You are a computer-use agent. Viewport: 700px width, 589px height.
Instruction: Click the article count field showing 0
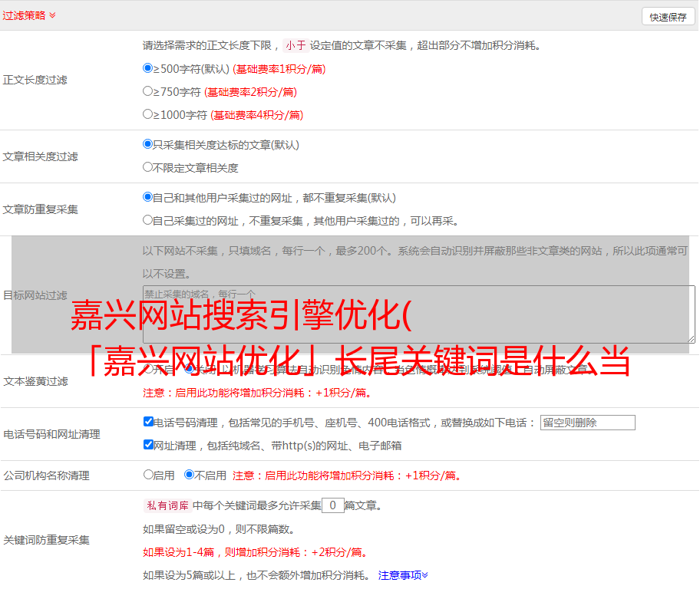tap(333, 505)
